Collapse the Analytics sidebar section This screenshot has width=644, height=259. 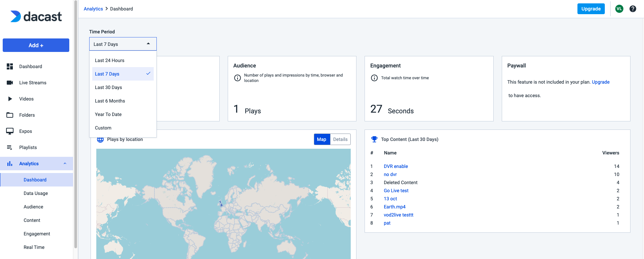[x=65, y=164]
